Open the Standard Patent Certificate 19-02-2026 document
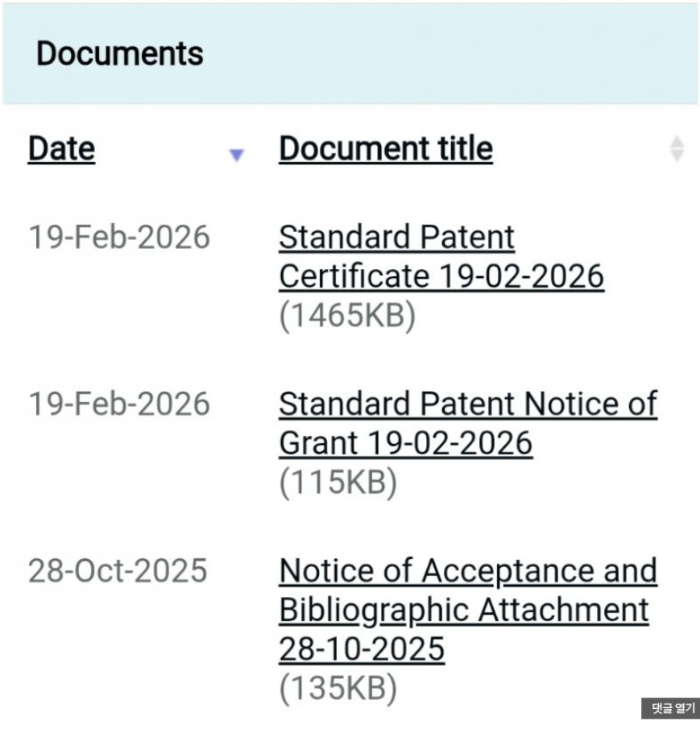The width and height of the screenshot is (700, 729). 396,238
